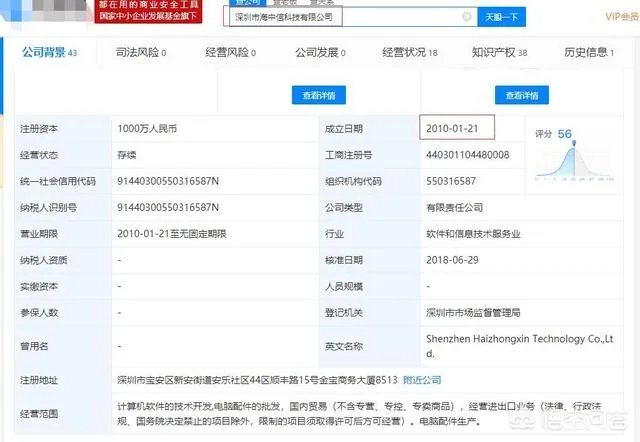Clear the search box with the round clear icon
640x442 pixels.
(x=467, y=17)
